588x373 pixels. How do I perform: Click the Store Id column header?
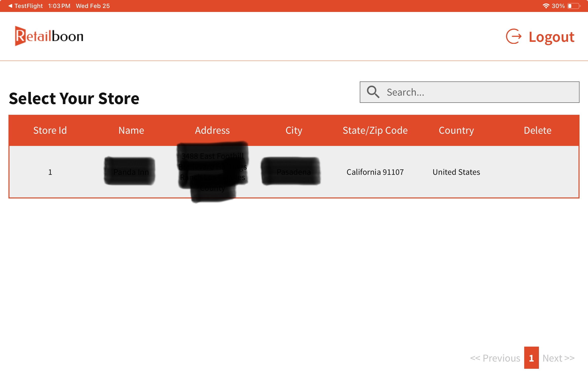50,130
